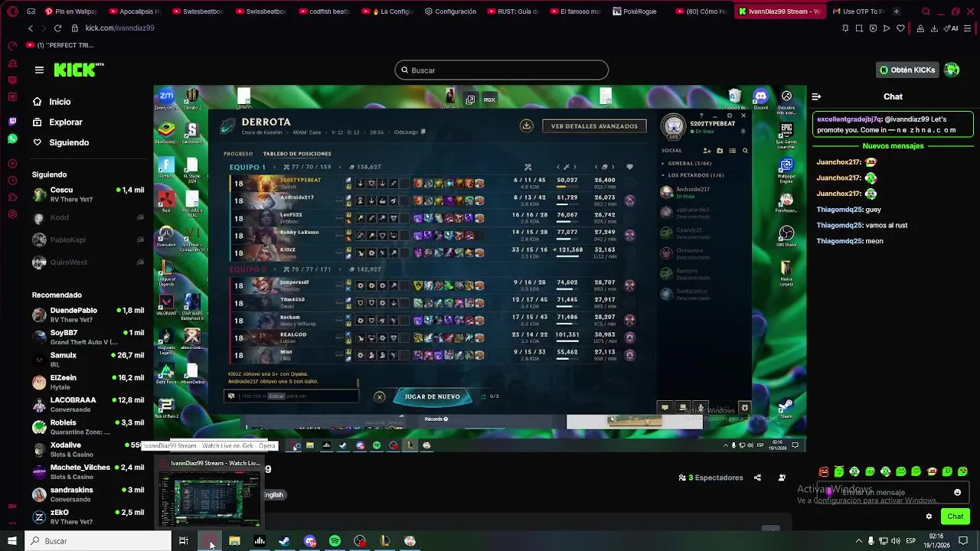980x551 pixels.
Task: Open Discord from the Windows taskbar
Action: 309,541
